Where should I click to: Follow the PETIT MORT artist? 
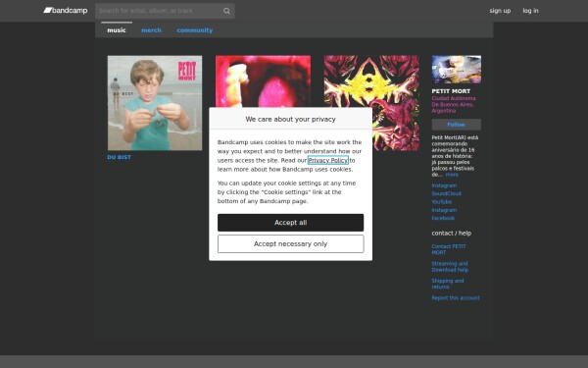pos(457,125)
